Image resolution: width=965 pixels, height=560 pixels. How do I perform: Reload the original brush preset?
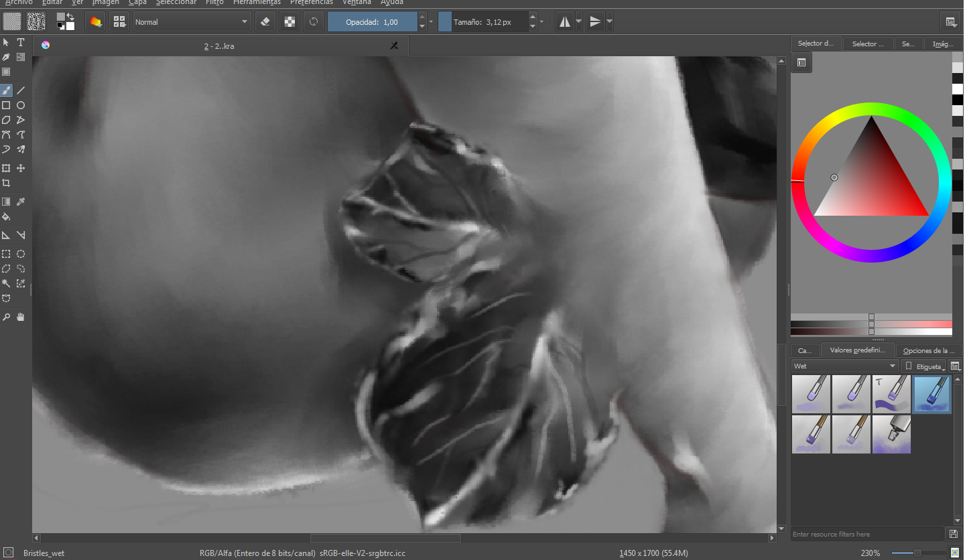(x=313, y=22)
